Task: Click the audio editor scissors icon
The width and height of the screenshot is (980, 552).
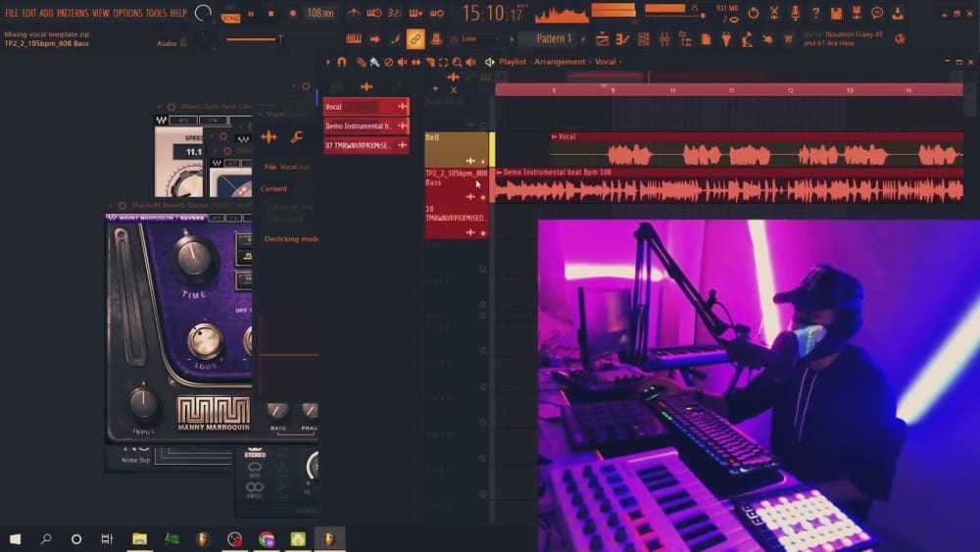Action: [774, 13]
